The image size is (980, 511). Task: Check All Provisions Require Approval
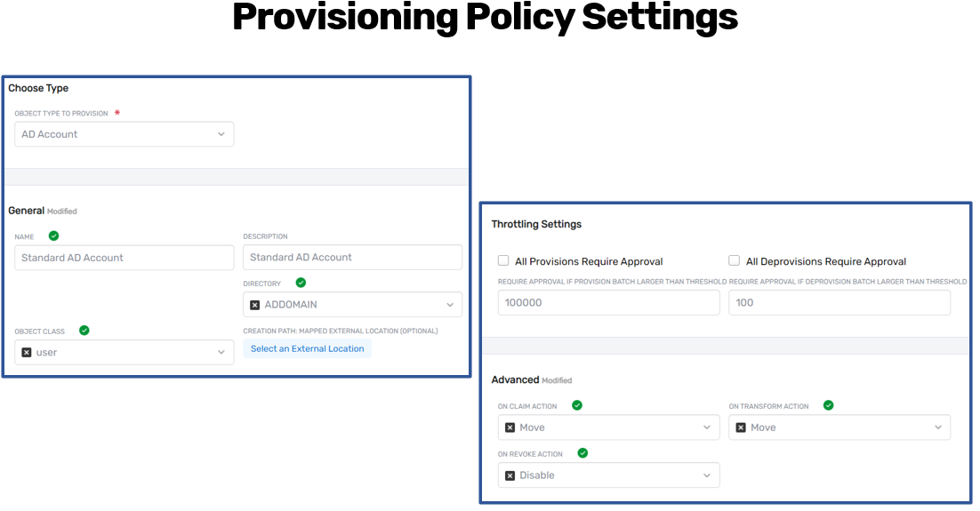click(503, 260)
